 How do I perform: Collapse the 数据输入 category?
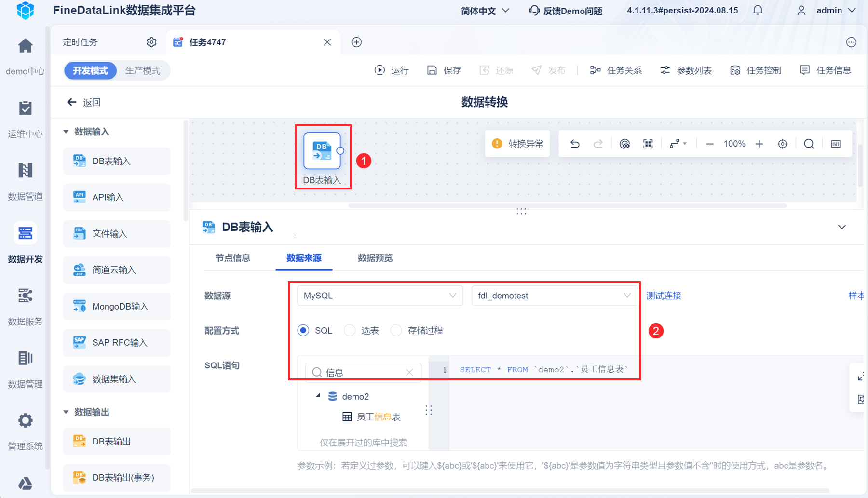pos(66,132)
